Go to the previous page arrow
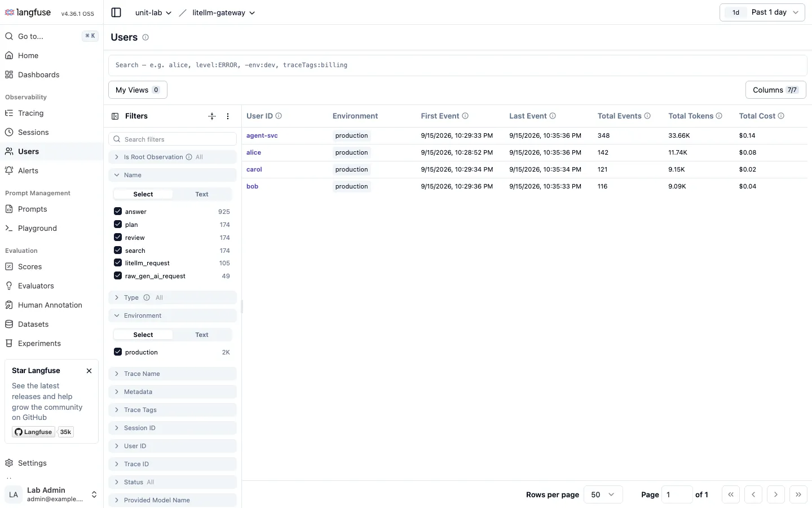 pyautogui.click(x=753, y=494)
